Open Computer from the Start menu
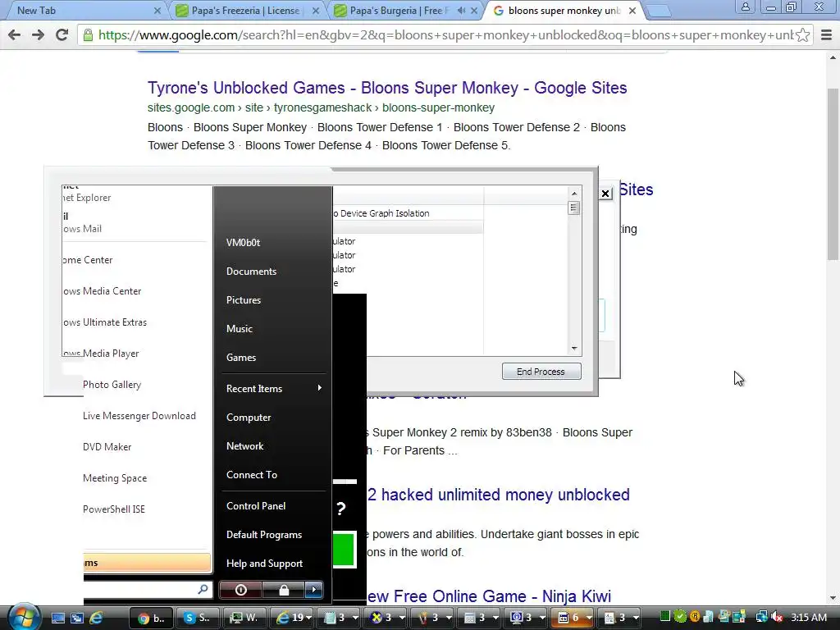The height and width of the screenshot is (630, 840). (x=249, y=418)
